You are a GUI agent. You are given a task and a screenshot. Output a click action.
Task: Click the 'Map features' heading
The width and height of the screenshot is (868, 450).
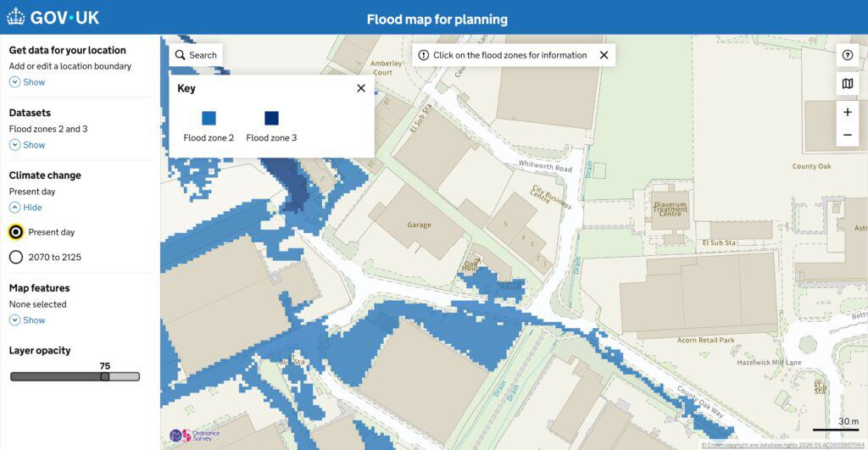coord(39,288)
